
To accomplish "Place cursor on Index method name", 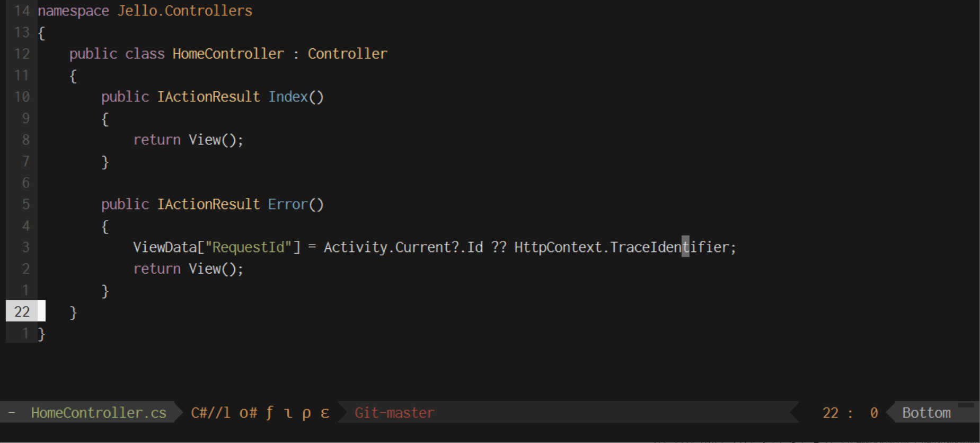I will 288,97.
